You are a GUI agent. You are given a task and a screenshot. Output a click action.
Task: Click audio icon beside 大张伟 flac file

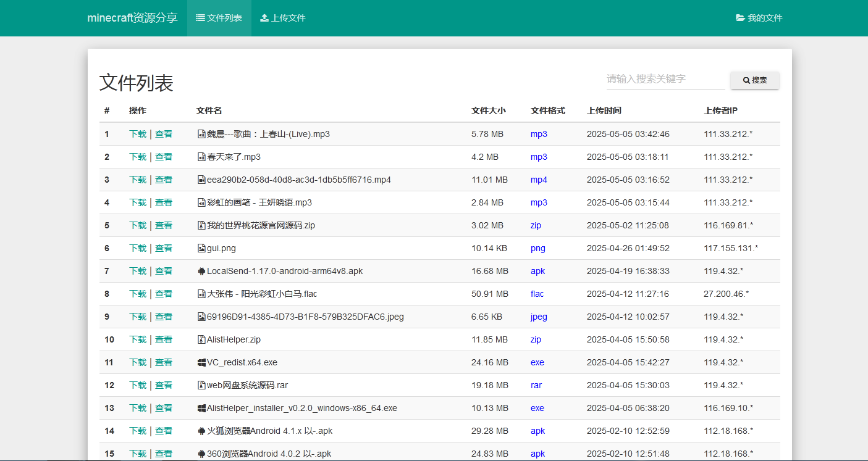coord(201,294)
